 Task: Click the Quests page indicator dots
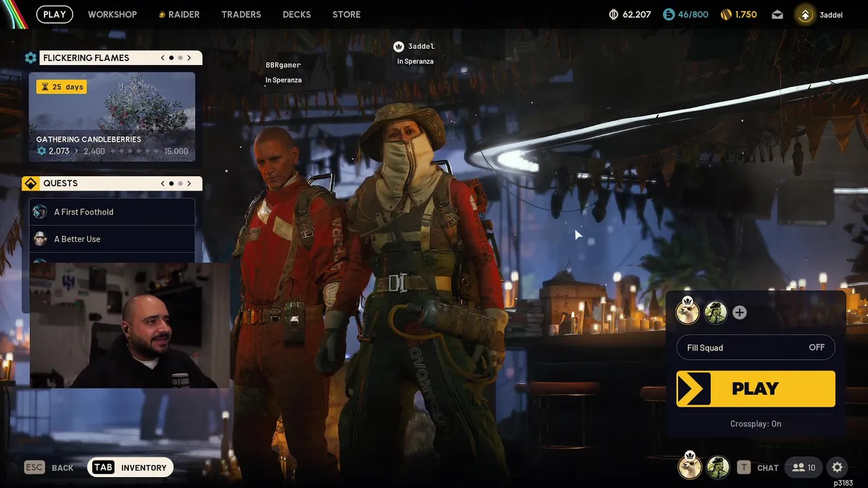click(176, 183)
